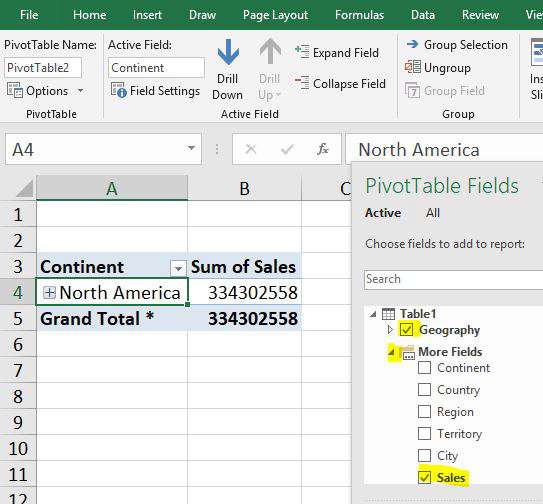Image resolution: width=543 pixels, height=504 pixels.
Task: Switch to the Insert ribbon tab
Action: (147, 15)
